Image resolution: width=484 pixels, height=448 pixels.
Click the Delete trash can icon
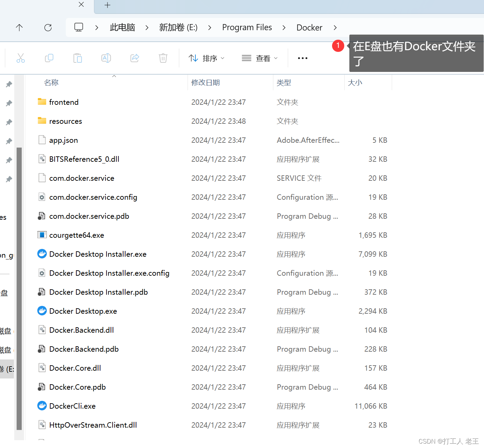pyautogui.click(x=163, y=58)
